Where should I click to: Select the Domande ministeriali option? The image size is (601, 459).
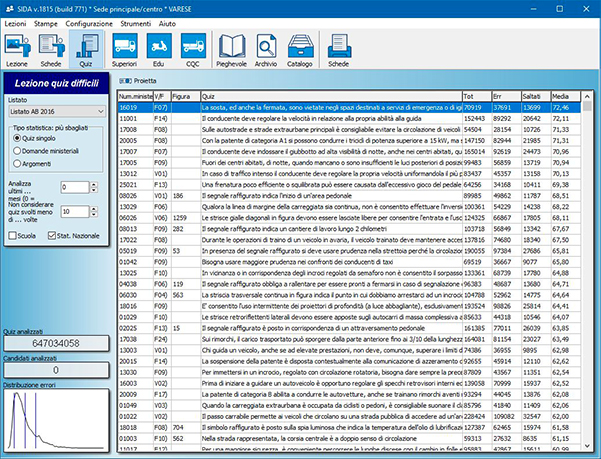tap(17, 150)
